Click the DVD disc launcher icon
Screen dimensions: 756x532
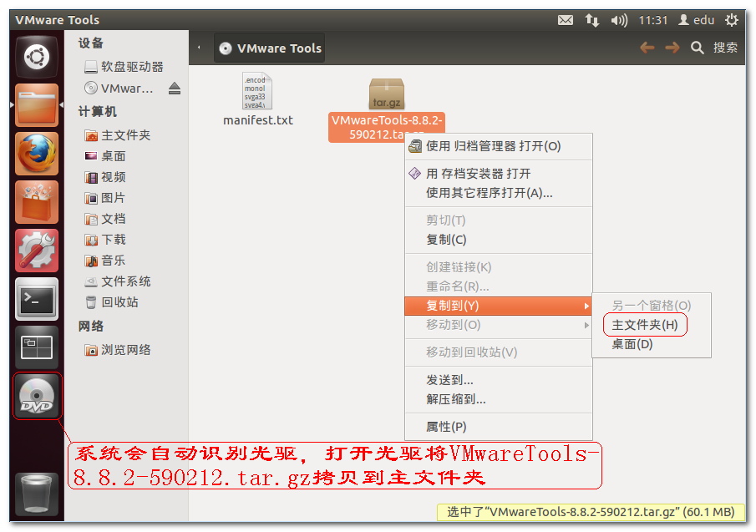(x=37, y=396)
